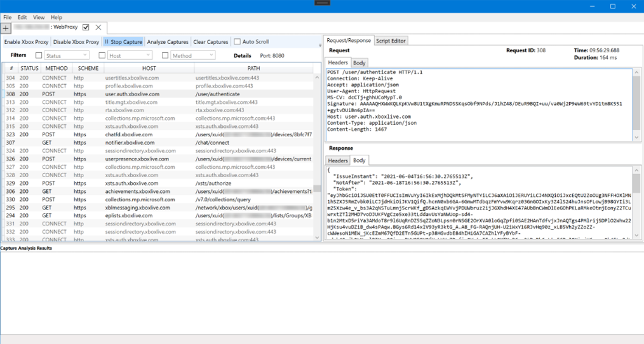Select row 295 xblmessaging.xboxlive.com
Viewport: 644px width, 344px height.
[158, 208]
